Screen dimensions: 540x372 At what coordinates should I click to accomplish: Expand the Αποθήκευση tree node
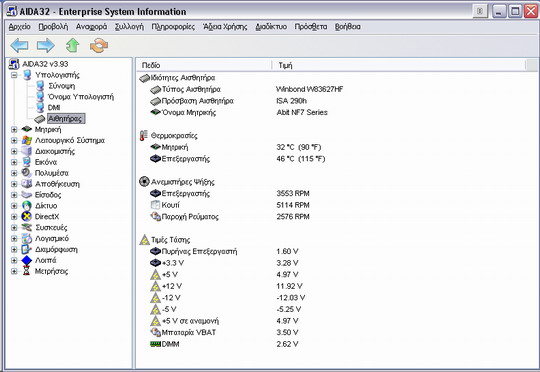tap(14, 184)
